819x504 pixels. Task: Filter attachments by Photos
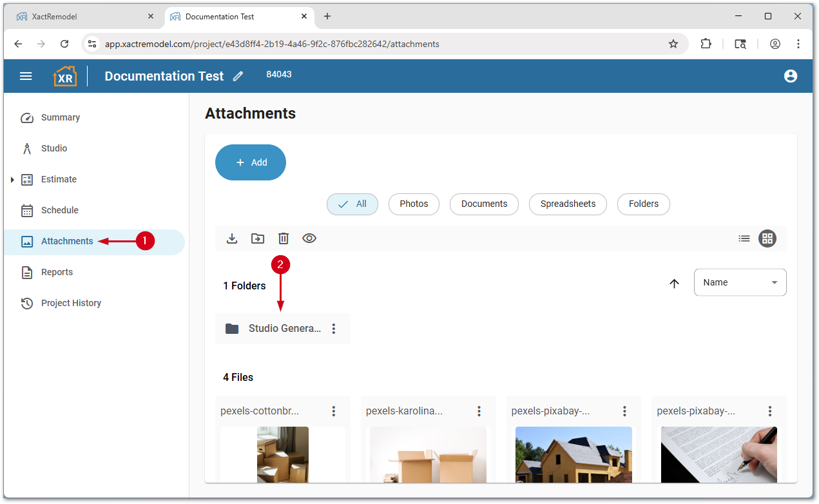pyautogui.click(x=414, y=204)
